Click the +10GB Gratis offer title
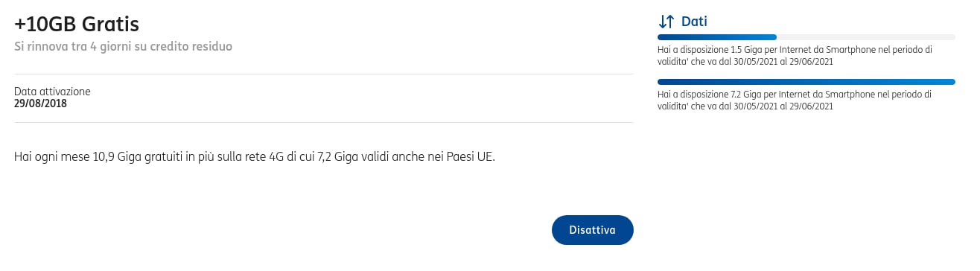Image resolution: width=980 pixels, height=271 pixels. [x=77, y=25]
